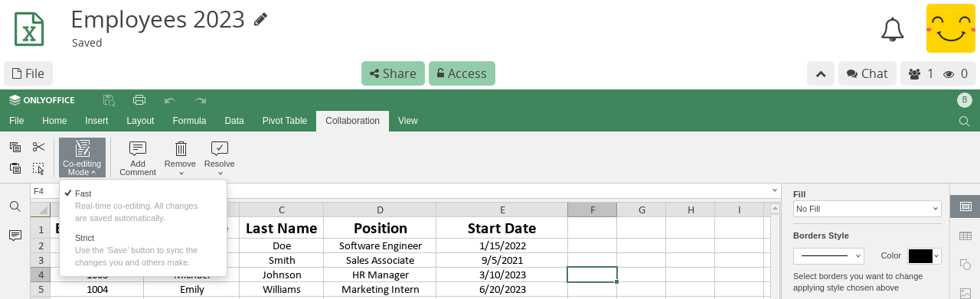Toggle the Co-editing Mode button
Viewport: 980px width, 299px height.
pyautogui.click(x=82, y=158)
